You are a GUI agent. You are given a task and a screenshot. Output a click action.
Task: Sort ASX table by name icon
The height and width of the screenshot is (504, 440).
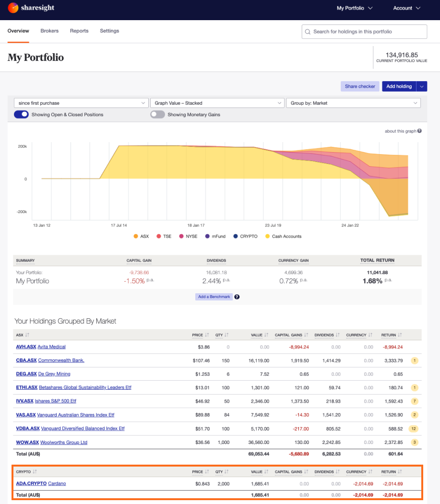[x=27, y=335]
